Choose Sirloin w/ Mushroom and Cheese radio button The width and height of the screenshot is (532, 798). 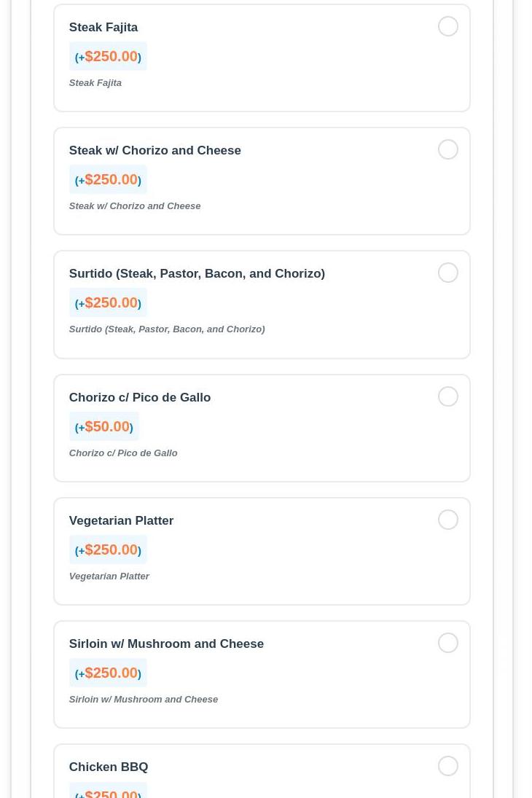coord(448,644)
